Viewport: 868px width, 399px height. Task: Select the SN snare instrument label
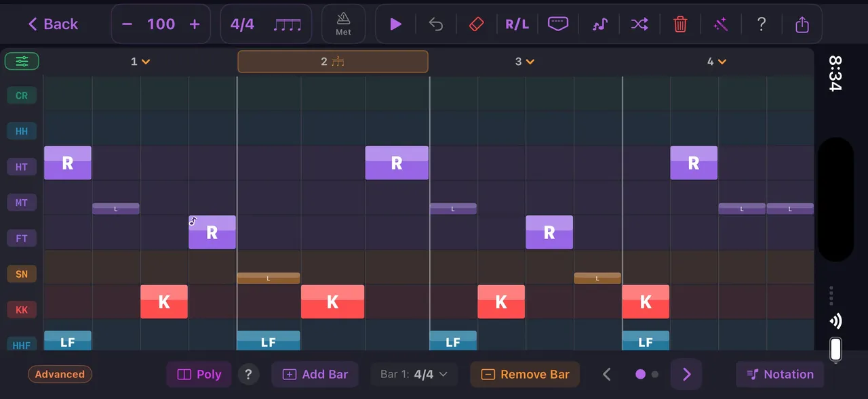(22, 274)
